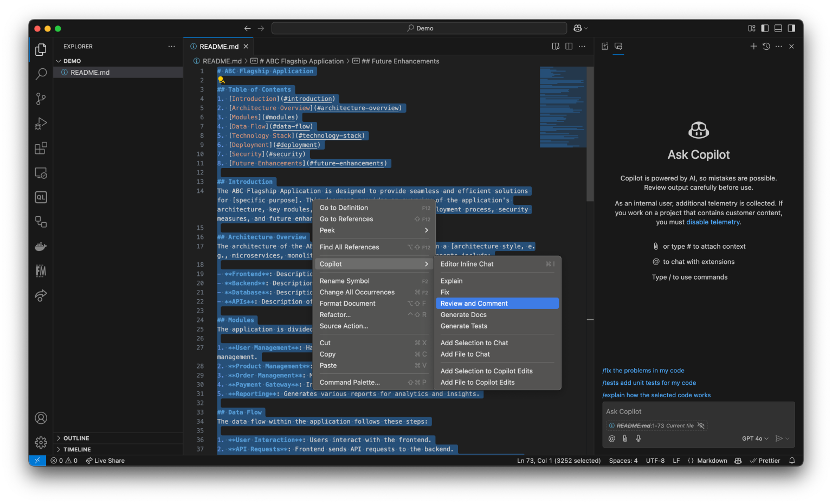Start a new chat with the plus icon
This screenshot has height=504, width=832.
click(753, 47)
